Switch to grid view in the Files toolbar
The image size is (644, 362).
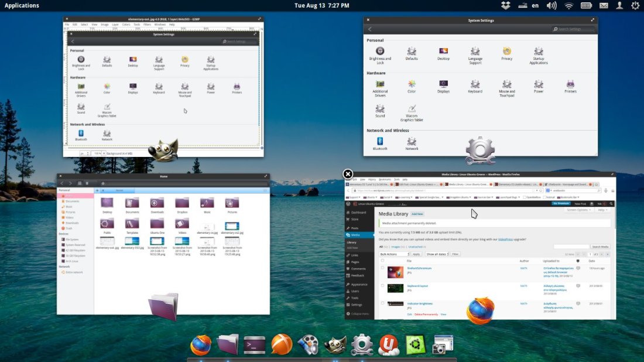[80, 182]
